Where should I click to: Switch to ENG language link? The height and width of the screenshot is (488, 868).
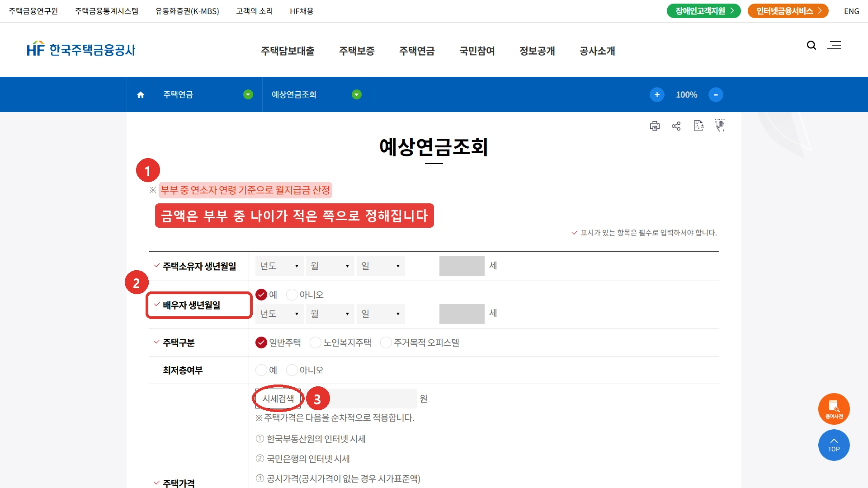(x=852, y=11)
